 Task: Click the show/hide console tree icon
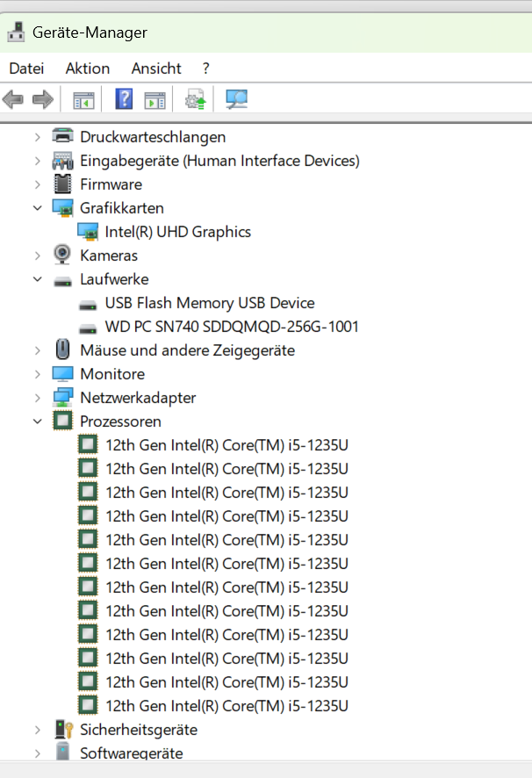click(83, 100)
